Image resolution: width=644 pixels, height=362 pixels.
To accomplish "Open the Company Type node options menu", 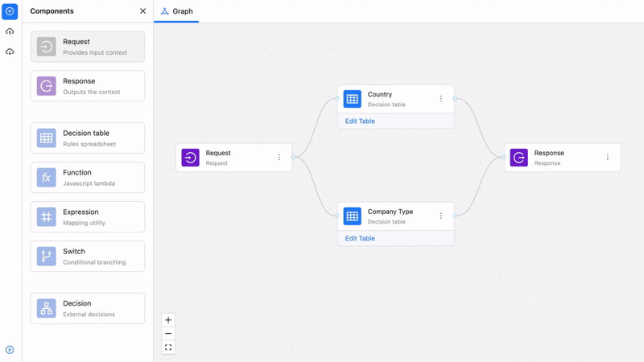I will pos(441,216).
